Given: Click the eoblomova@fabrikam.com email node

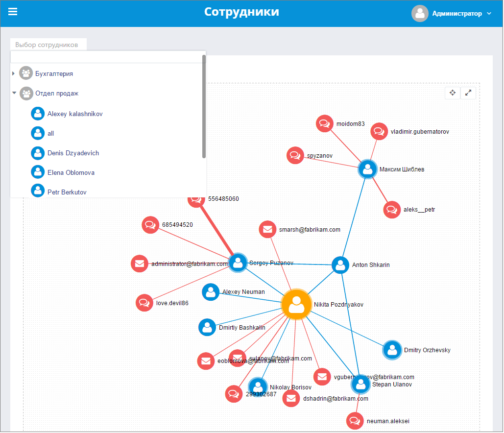Looking at the screenshot, I should 206,361.
